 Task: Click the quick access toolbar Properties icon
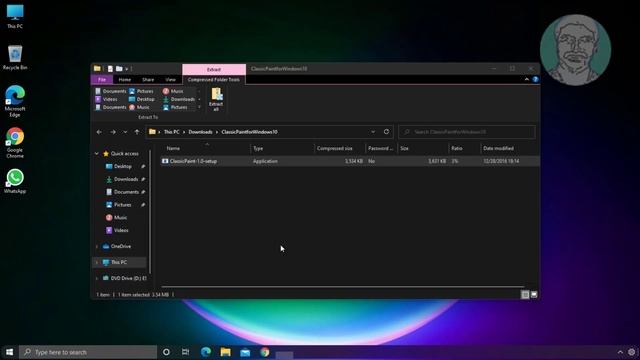pos(110,69)
